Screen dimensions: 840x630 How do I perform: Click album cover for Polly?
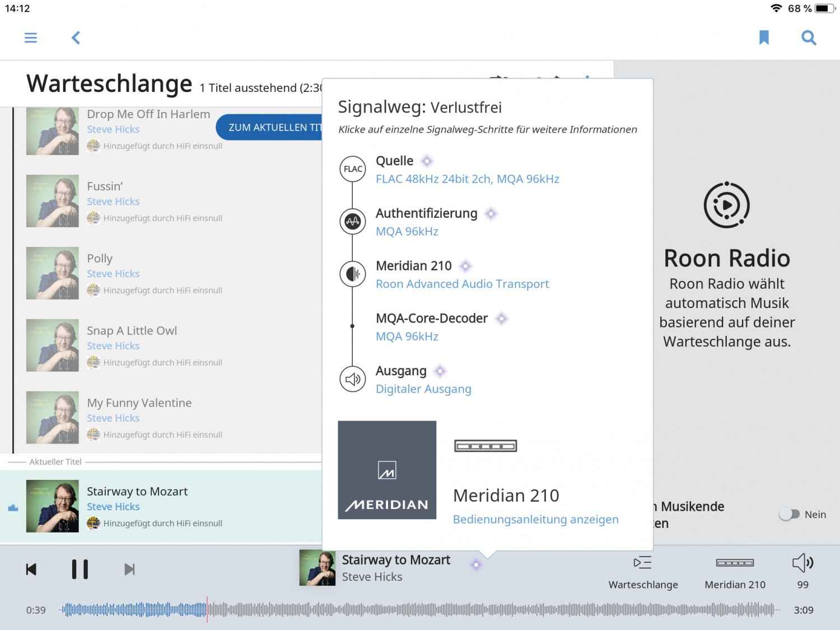point(53,273)
